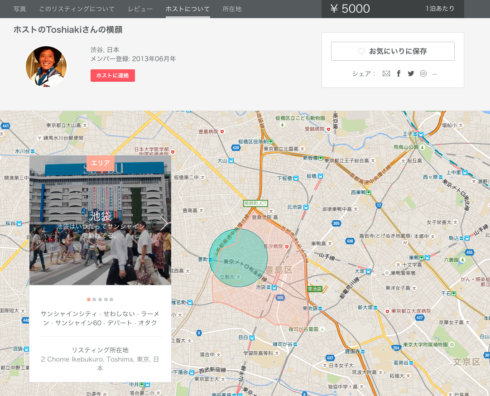
Task: Click the 大塚 station marker on map
Action: click(x=368, y=271)
